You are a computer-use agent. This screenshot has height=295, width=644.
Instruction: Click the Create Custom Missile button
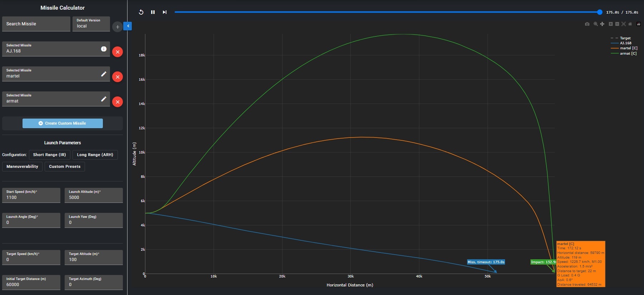(x=63, y=123)
